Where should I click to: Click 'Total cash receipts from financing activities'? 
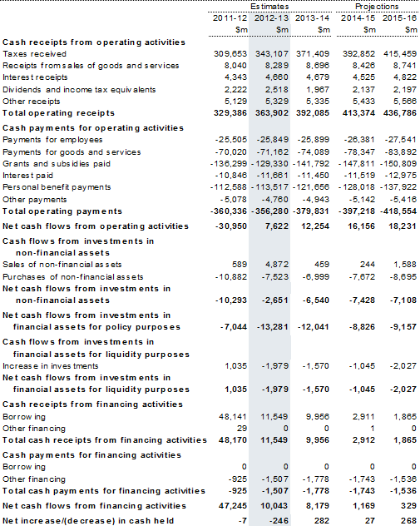tap(105, 440)
